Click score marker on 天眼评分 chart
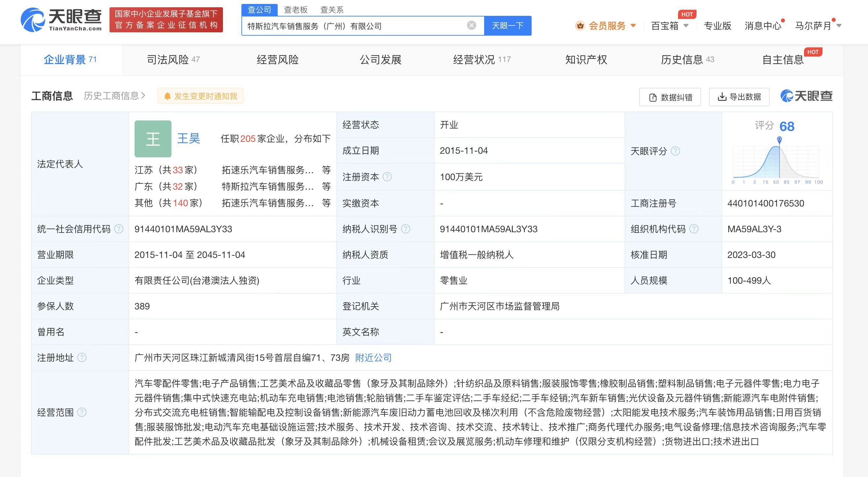868x477 pixels. point(779,139)
